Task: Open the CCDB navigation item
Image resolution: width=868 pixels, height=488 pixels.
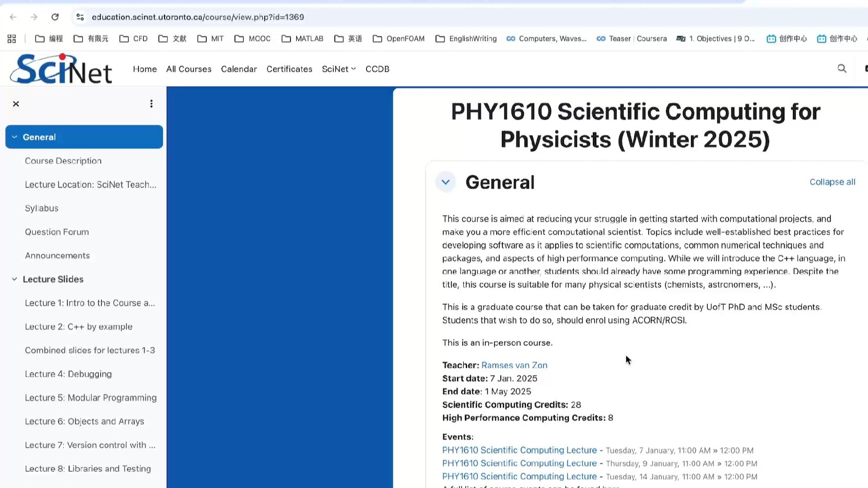Action: point(378,69)
